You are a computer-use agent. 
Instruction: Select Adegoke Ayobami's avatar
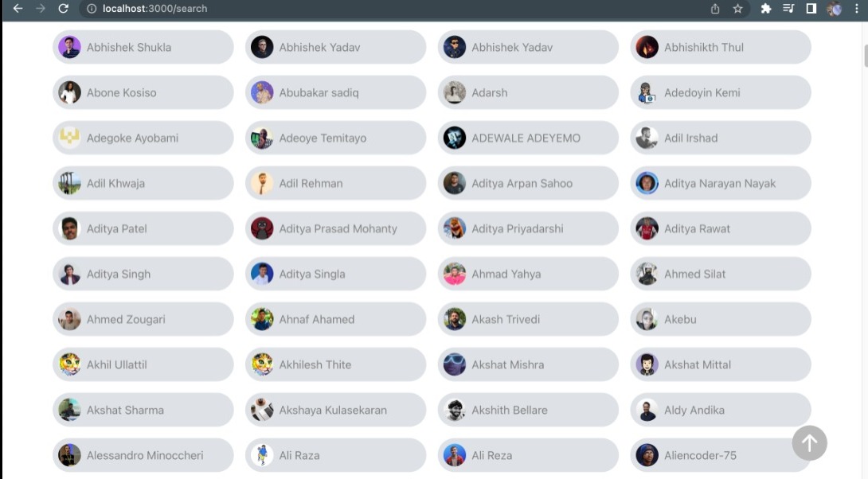(70, 138)
